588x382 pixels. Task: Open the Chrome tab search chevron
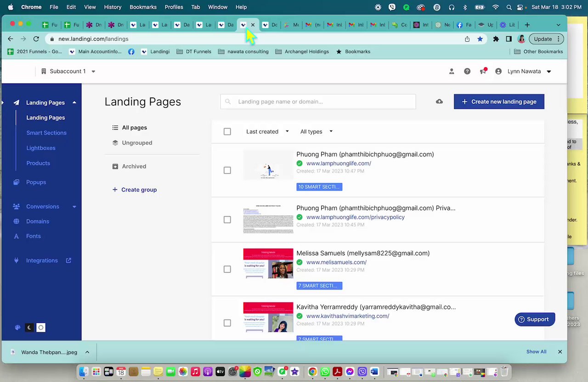[x=558, y=25]
